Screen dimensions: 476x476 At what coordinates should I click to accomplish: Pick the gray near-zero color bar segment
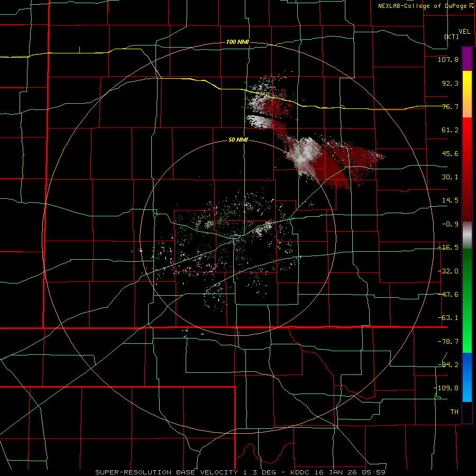(467, 234)
